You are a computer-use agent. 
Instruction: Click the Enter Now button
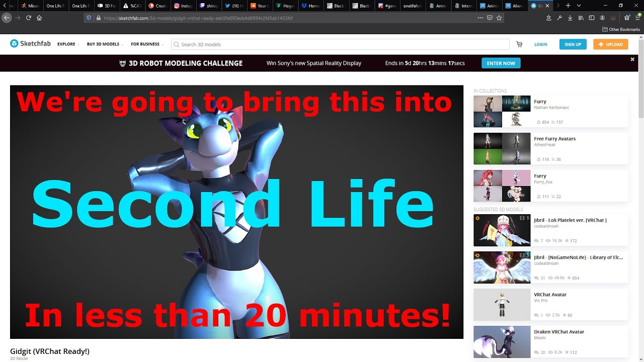pos(501,63)
